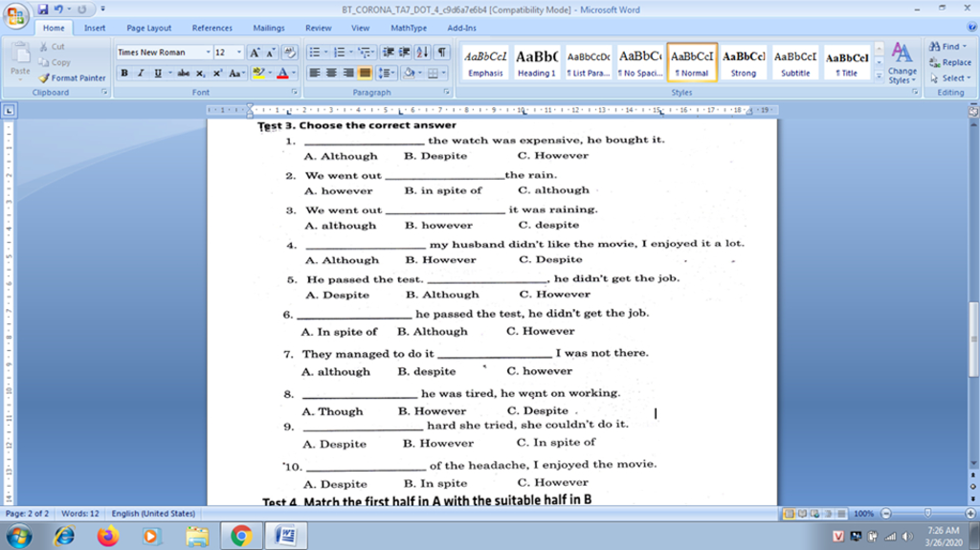Image resolution: width=980 pixels, height=550 pixels.
Task: Align text to the left
Action: point(314,73)
